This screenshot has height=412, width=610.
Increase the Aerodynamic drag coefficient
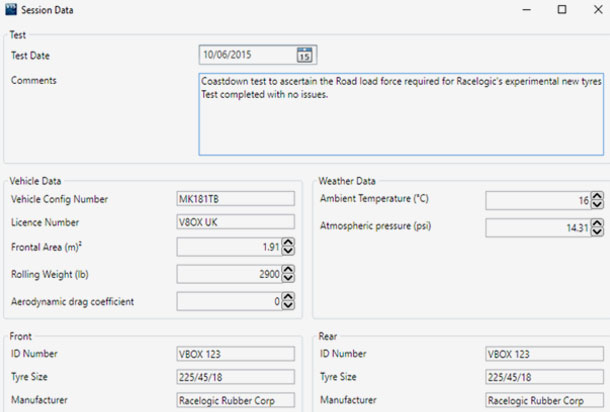click(x=288, y=296)
